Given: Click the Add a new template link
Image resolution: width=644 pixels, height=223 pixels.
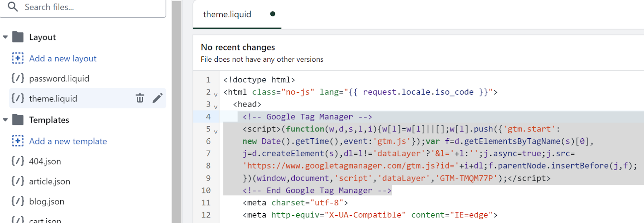Looking at the screenshot, I should tap(68, 141).
